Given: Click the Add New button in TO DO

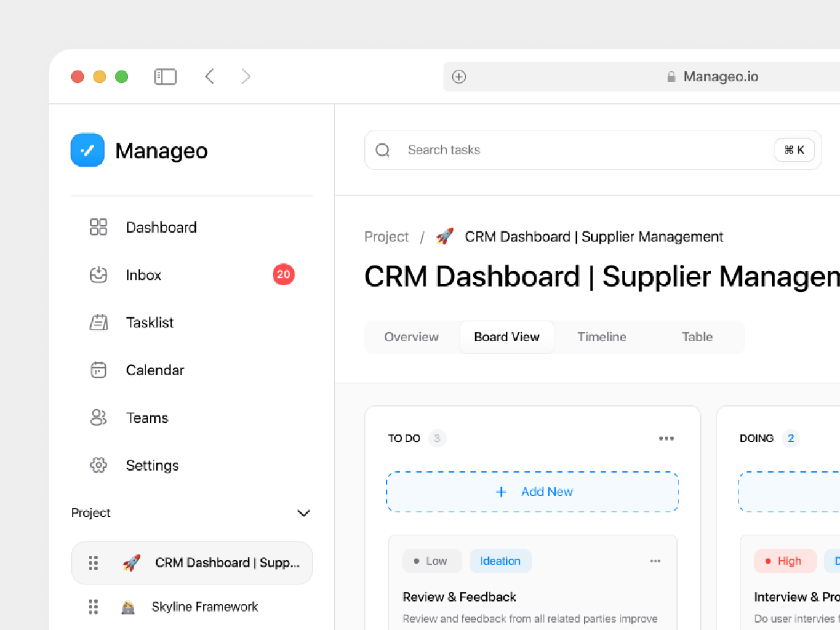Looking at the screenshot, I should pos(532,492).
